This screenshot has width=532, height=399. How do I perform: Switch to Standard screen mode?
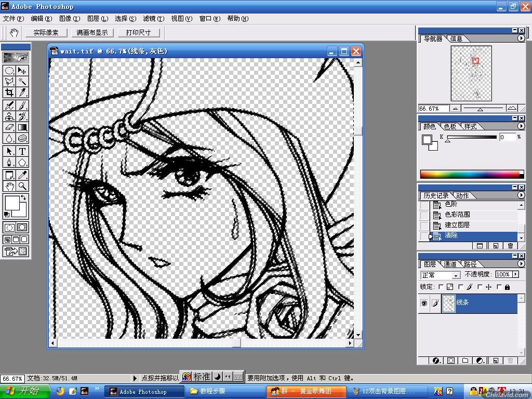7,240
